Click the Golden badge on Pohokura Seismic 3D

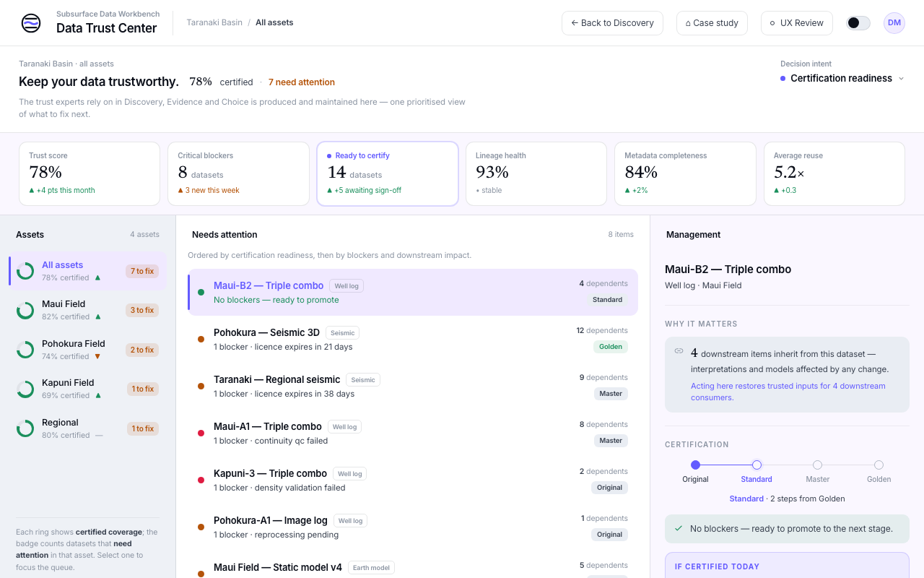click(611, 347)
